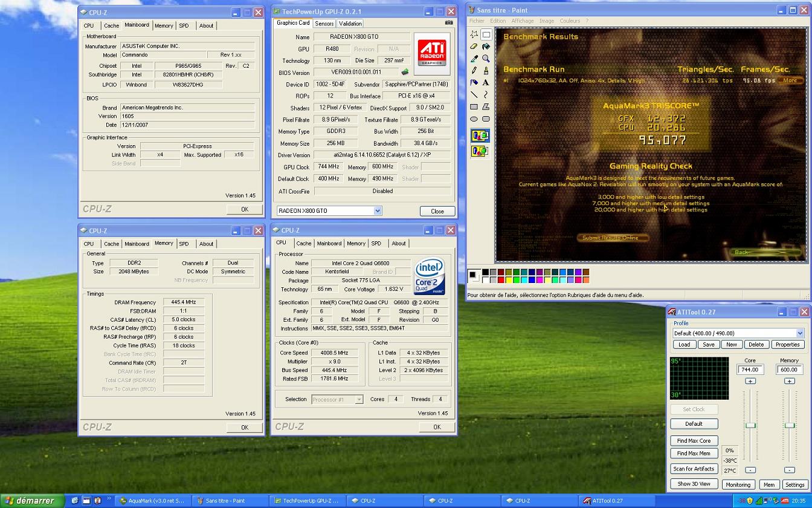Click the Memory clock value field 600.00
812x508 pixels.
789,370
